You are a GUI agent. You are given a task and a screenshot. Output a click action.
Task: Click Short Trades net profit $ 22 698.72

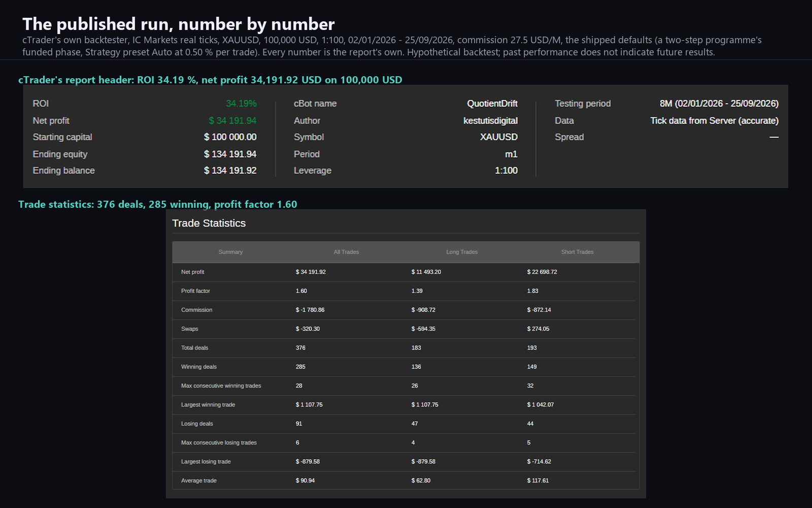coord(542,272)
